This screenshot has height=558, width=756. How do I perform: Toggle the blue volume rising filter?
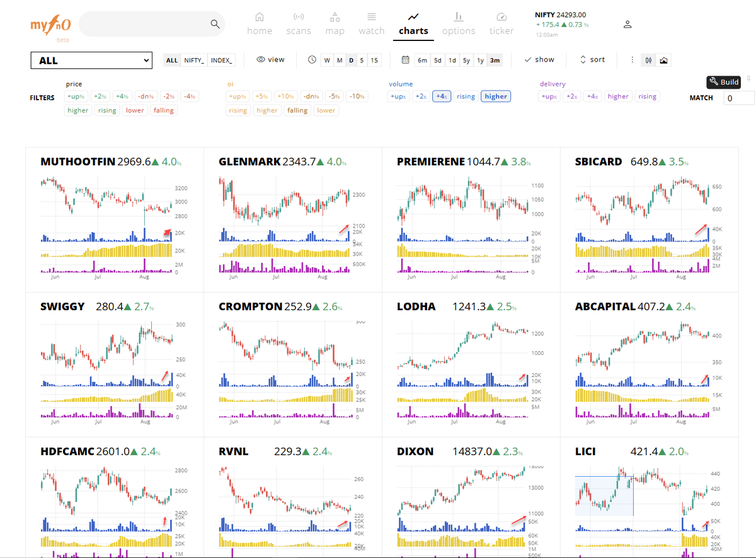coord(466,96)
